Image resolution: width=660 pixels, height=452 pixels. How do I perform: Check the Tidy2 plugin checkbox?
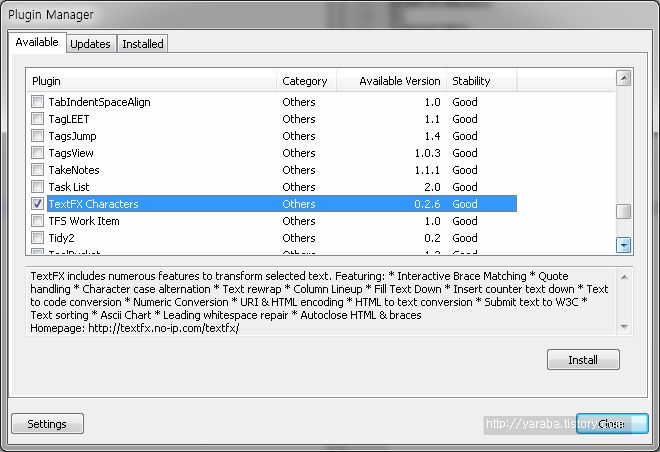pyautogui.click(x=37, y=238)
